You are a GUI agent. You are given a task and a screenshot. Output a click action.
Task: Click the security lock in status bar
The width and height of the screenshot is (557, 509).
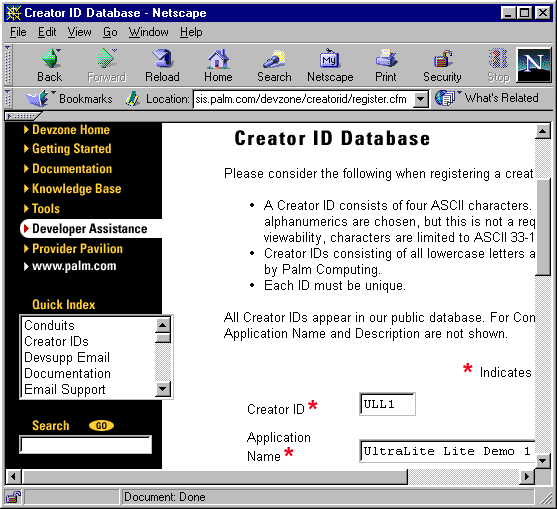pos(13,497)
